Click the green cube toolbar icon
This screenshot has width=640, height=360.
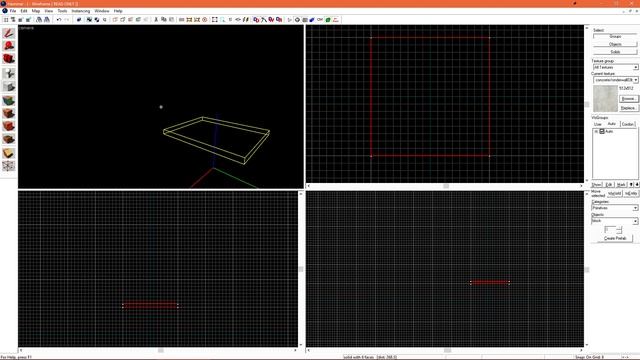(x=328, y=20)
